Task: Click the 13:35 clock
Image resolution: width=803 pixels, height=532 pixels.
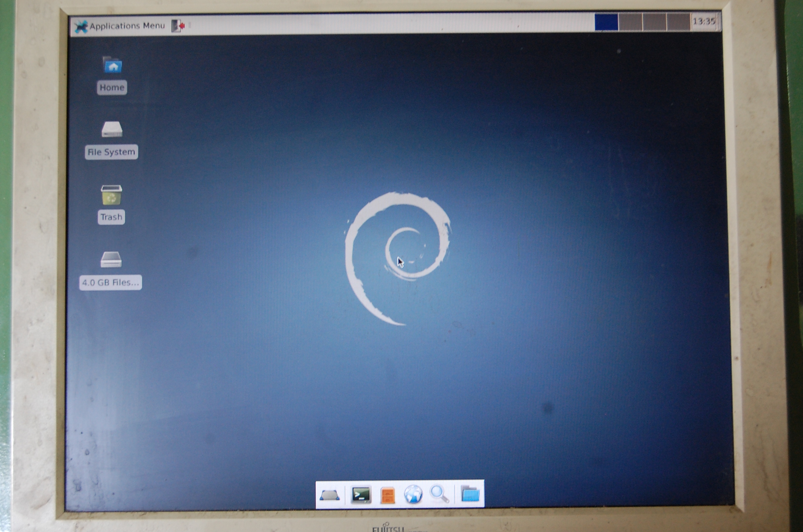Action: (x=704, y=22)
